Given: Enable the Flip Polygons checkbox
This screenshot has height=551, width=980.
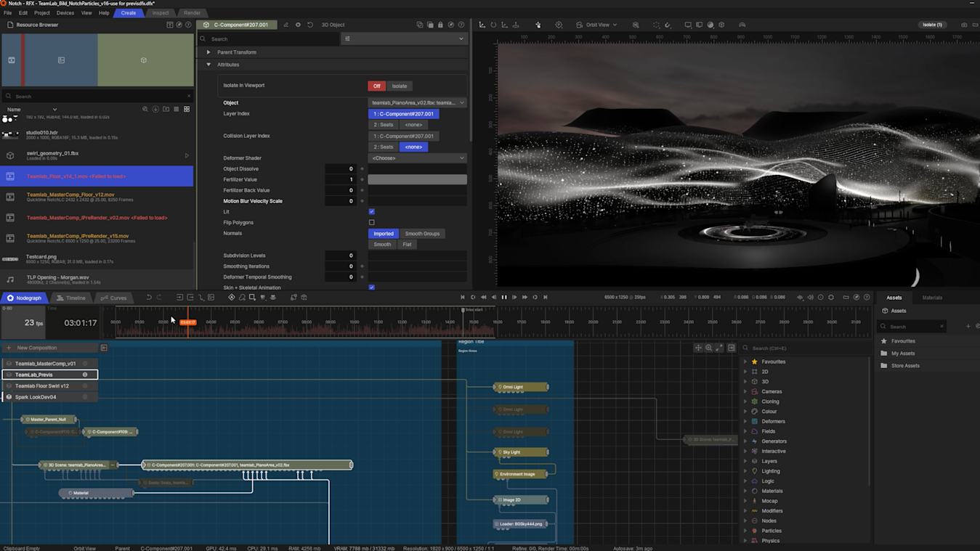Looking at the screenshot, I should point(372,223).
